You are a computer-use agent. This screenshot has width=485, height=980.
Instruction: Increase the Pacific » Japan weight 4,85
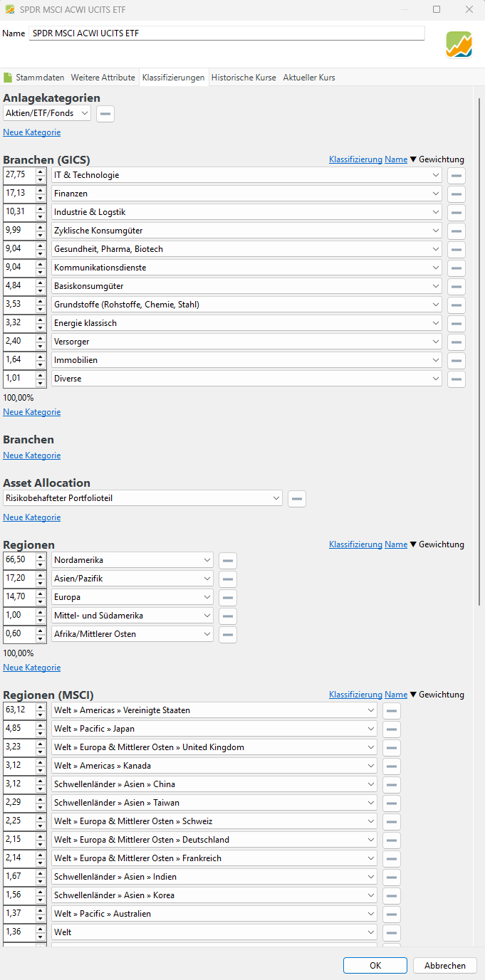point(41,725)
